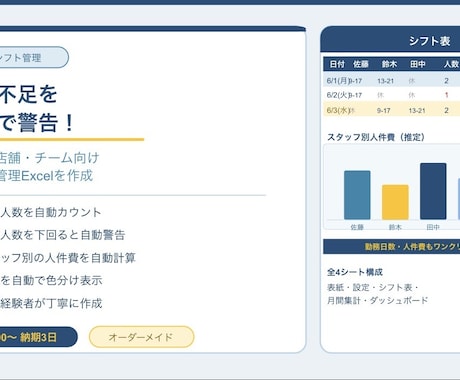Click the で警告！ headline text

(37, 123)
